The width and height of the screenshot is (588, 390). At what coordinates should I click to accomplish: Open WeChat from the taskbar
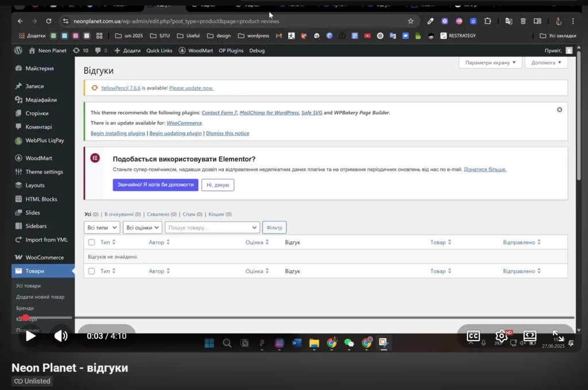[349, 343]
